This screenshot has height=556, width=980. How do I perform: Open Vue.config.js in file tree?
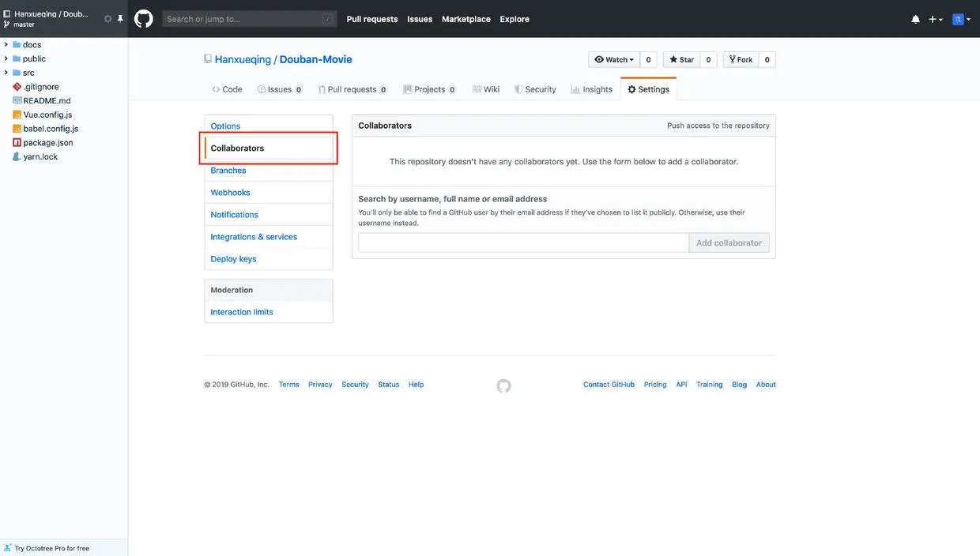coord(47,115)
